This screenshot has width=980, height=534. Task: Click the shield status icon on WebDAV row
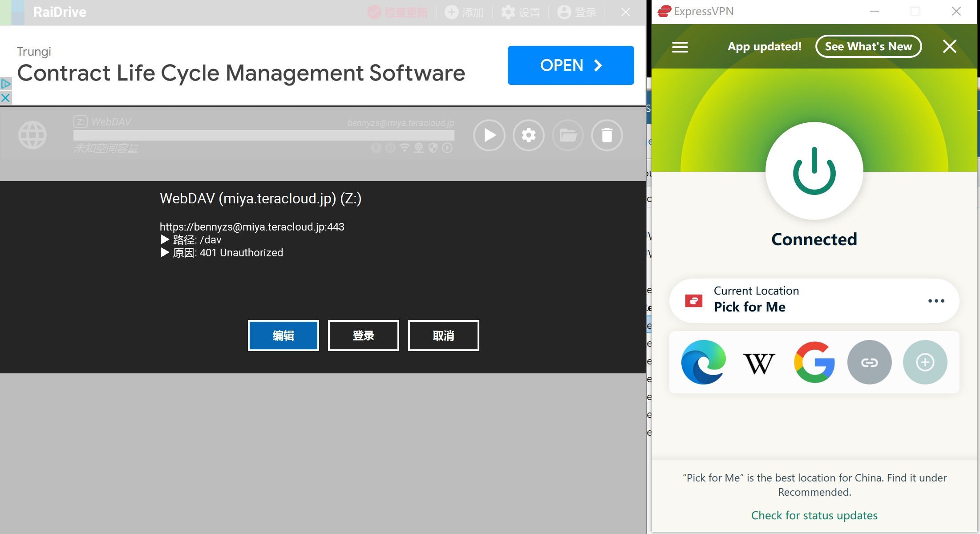[x=433, y=148]
